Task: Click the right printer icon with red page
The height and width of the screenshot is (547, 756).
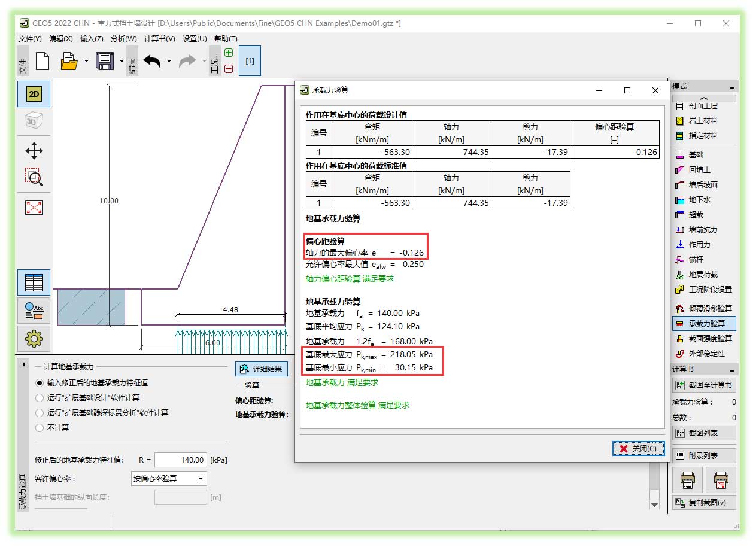Action: click(x=721, y=480)
